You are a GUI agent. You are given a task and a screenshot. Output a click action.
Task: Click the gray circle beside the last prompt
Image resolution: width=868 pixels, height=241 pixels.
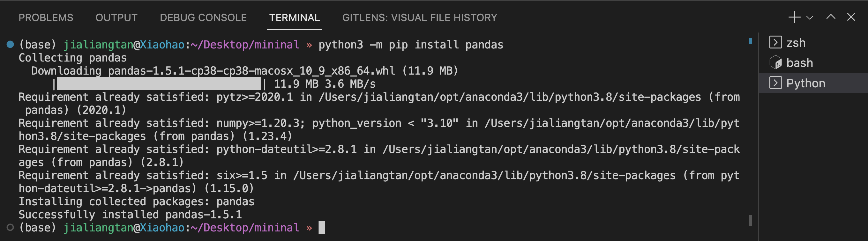[x=11, y=228]
